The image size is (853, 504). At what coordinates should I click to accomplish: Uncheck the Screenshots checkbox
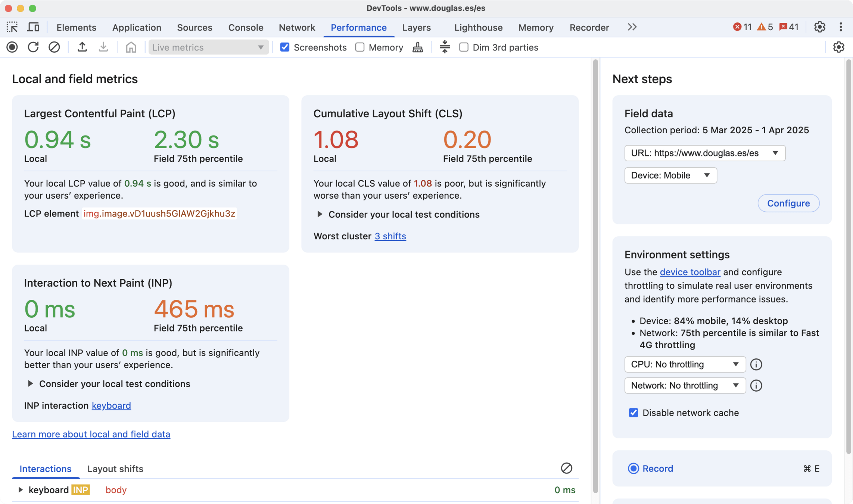click(x=285, y=47)
